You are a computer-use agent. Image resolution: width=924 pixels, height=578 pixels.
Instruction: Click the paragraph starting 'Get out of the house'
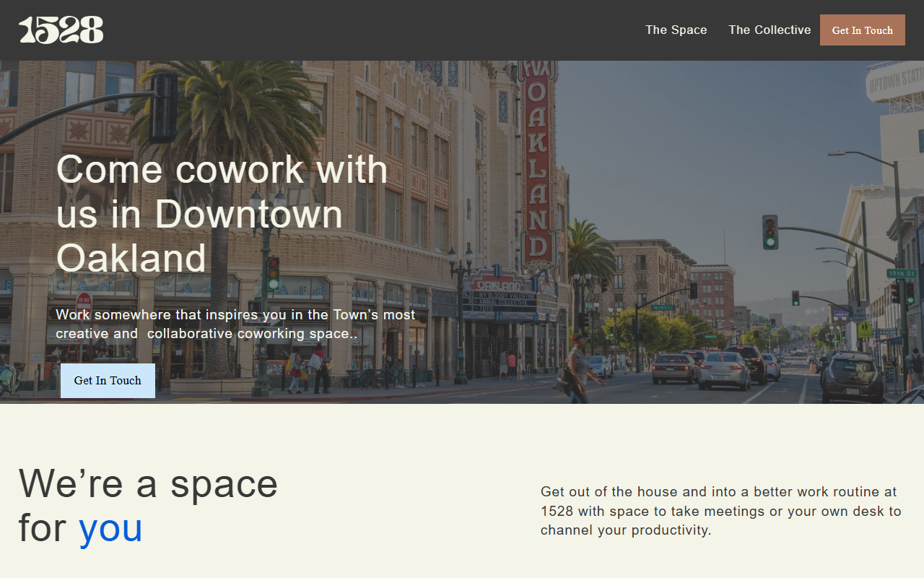[721, 511]
